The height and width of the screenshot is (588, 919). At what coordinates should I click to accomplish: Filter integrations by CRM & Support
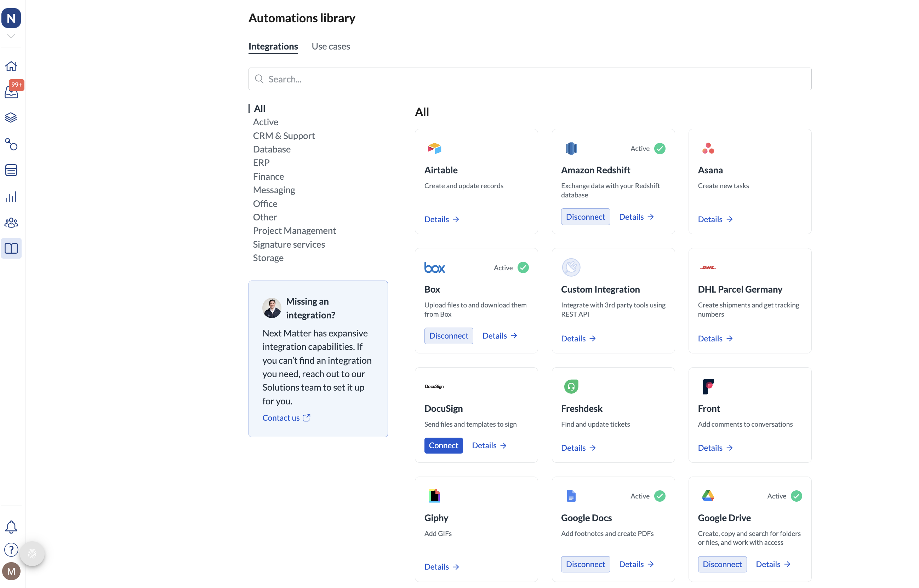(x=284, y=136)
